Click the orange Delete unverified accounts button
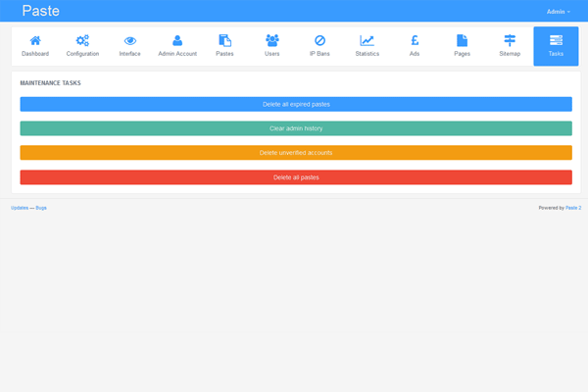 click(296, 153)
